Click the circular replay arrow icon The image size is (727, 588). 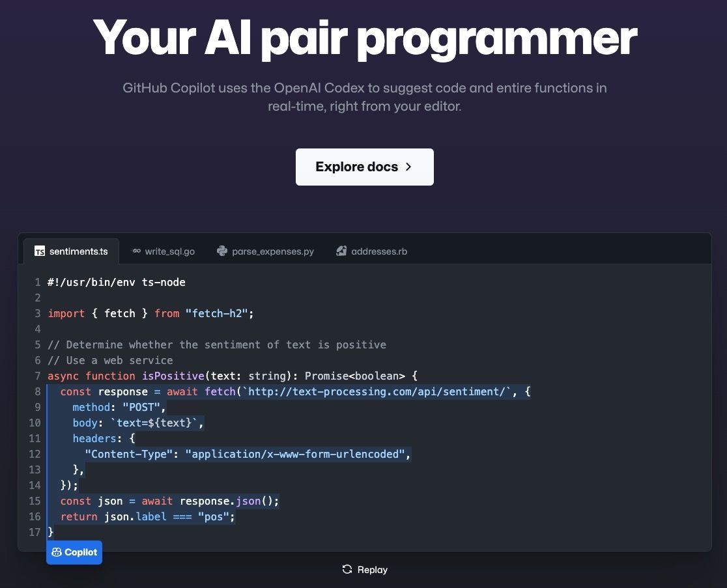click(x=347, y=570)
